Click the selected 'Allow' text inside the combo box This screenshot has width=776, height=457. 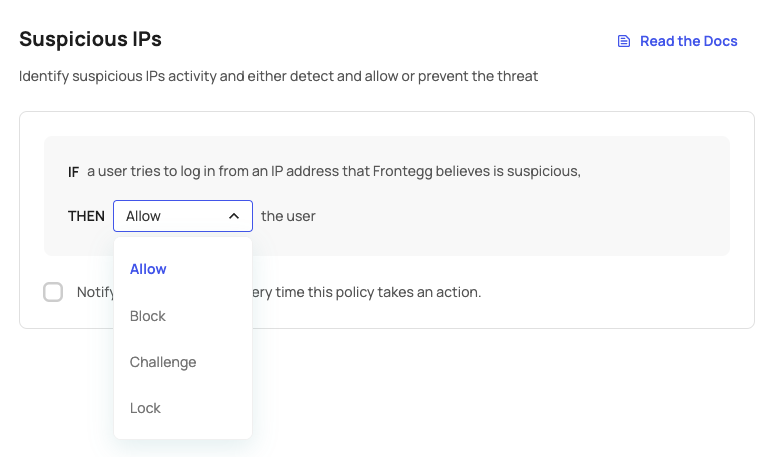coord(143,216)
